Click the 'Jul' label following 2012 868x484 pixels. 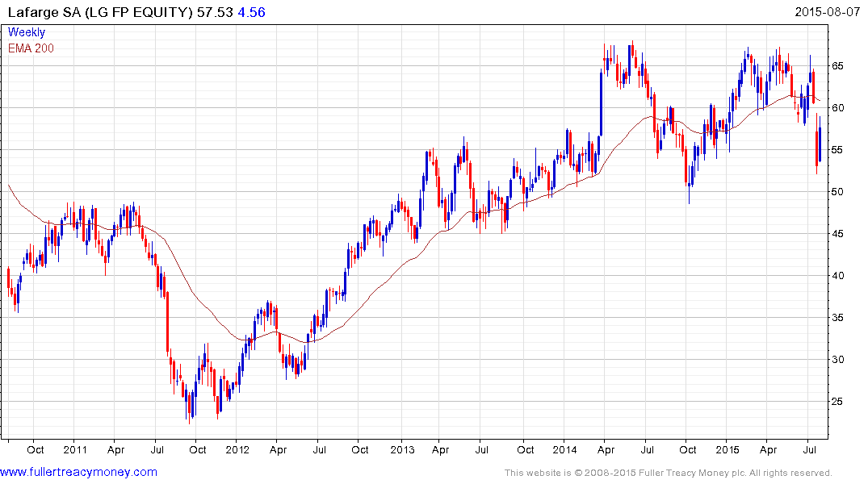(320, 449)
